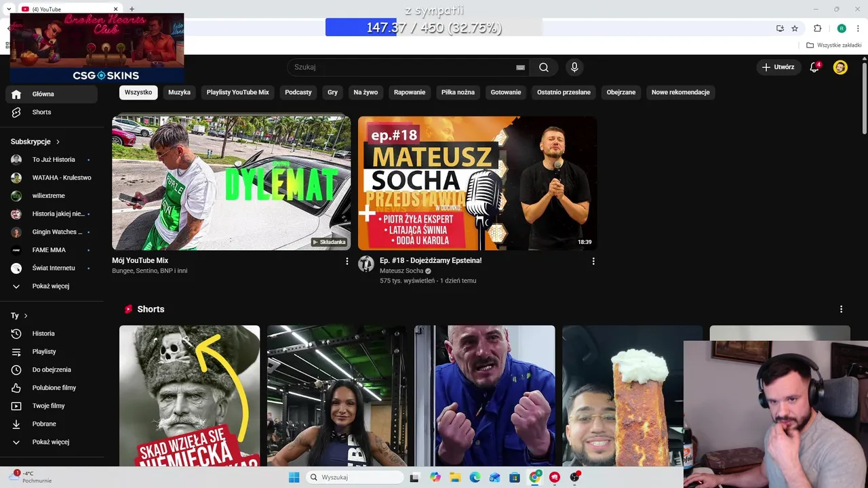Open the YouTube account avatar menu

(840, 67)
